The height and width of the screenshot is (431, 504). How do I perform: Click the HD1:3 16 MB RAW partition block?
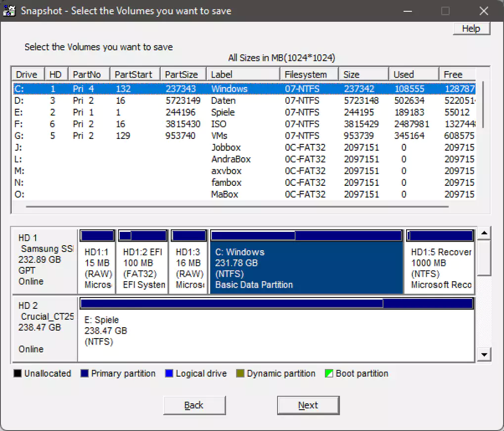point(188,261)
